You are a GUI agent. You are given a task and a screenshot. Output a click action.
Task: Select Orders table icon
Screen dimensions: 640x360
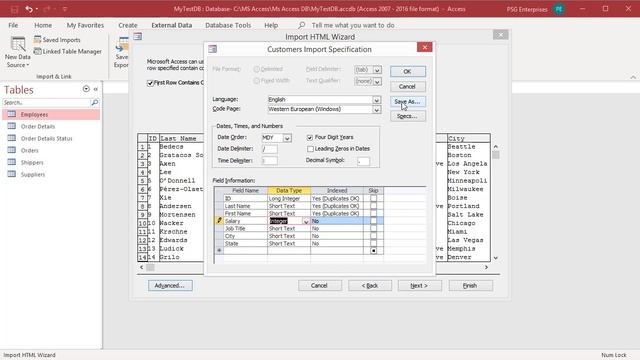pyautogui.click(x=12, y=150)
